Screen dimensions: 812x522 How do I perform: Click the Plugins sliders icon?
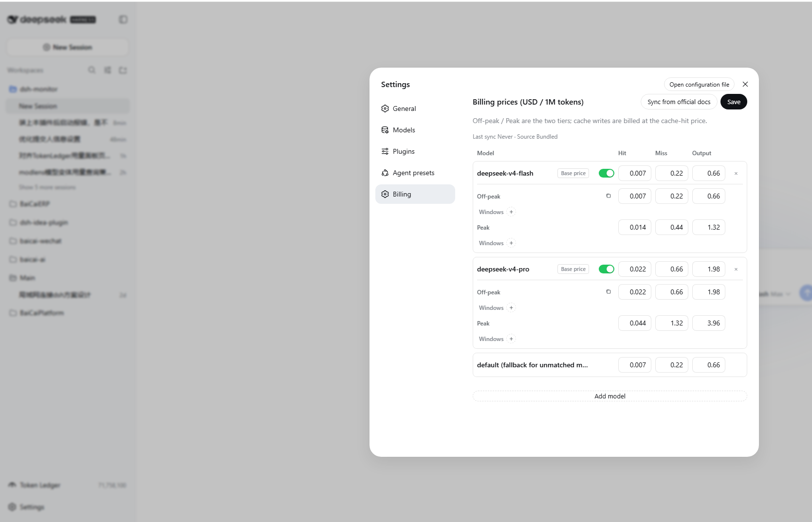385,151
